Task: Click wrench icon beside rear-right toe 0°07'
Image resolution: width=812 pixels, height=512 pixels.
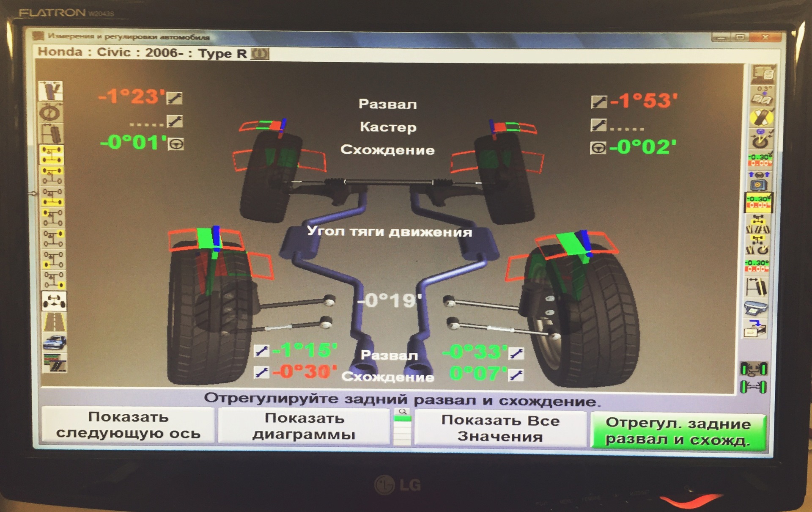Action: tap(516, 375)
